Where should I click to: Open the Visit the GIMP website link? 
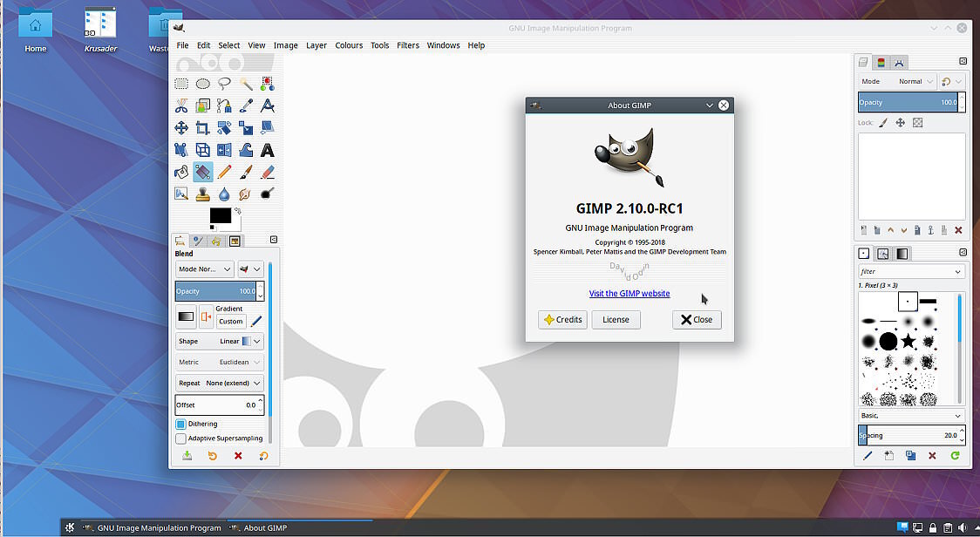pos(630,293)
